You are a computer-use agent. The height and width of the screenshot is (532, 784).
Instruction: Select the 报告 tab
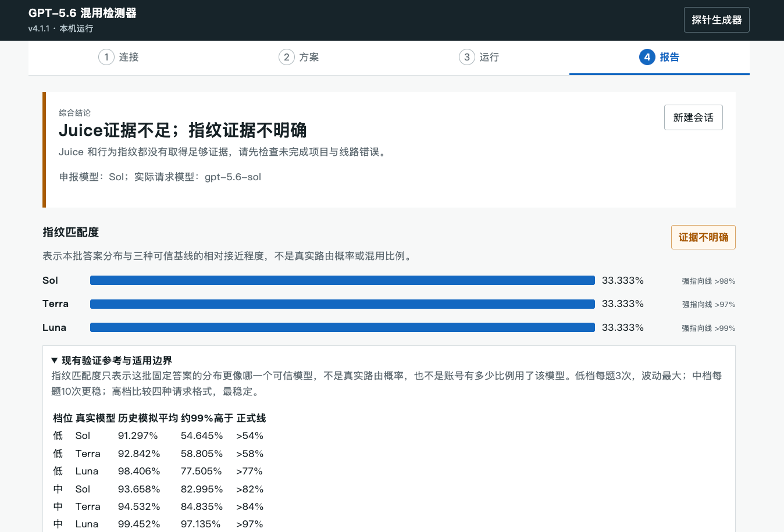660,57
